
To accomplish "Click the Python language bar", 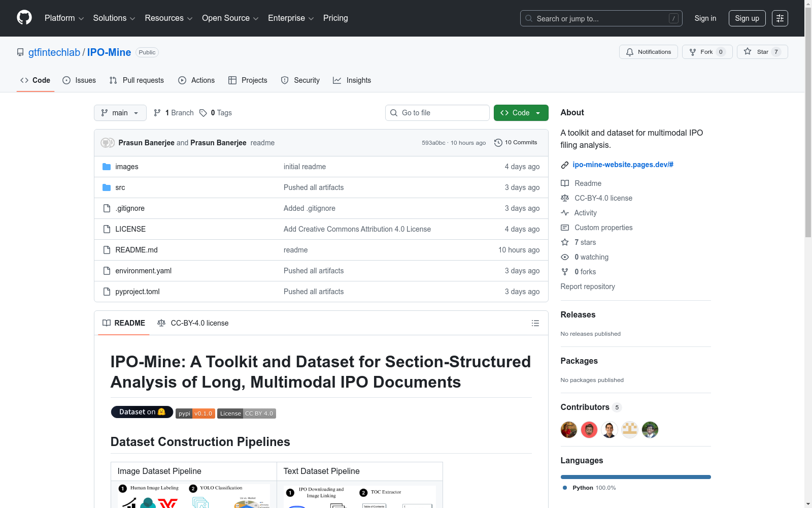I will pyautogui.click(x=635, y=477).
